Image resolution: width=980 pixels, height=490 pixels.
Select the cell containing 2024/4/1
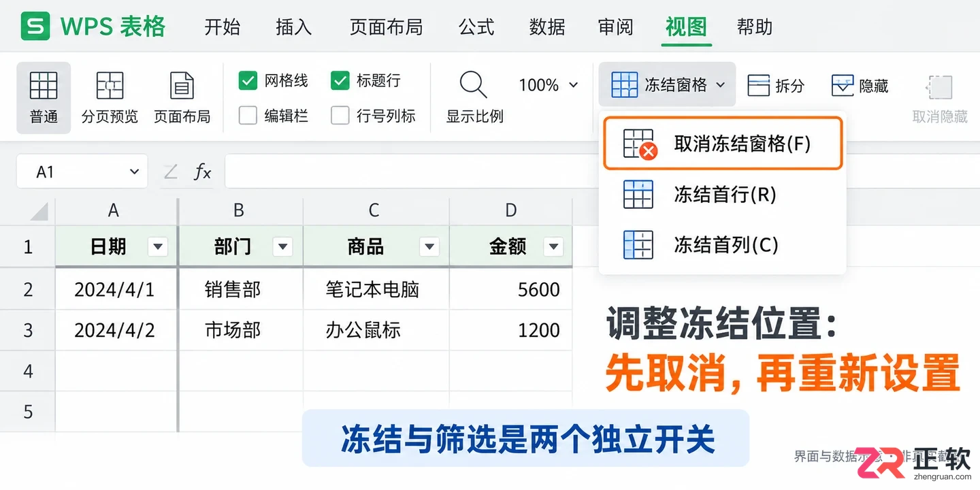pos(116,289)
